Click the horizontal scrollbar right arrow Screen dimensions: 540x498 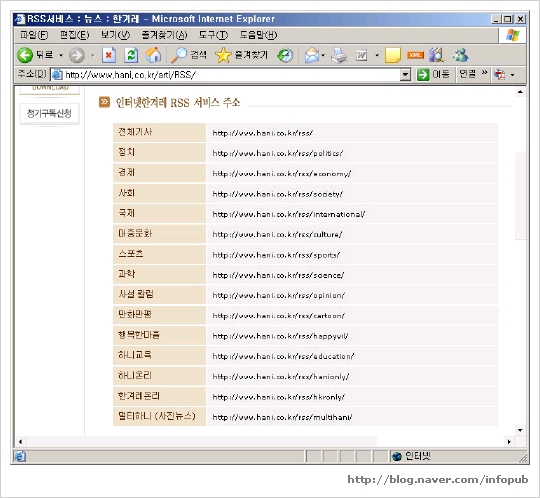point(509,442)
